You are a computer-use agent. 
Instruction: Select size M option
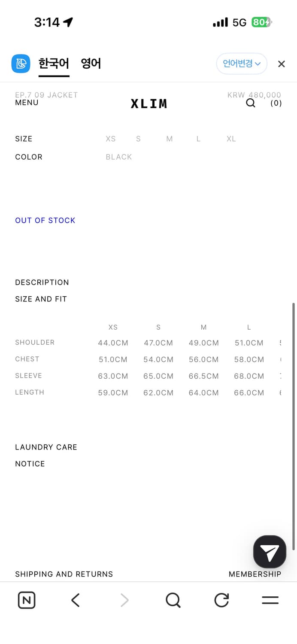pos(170,139)
